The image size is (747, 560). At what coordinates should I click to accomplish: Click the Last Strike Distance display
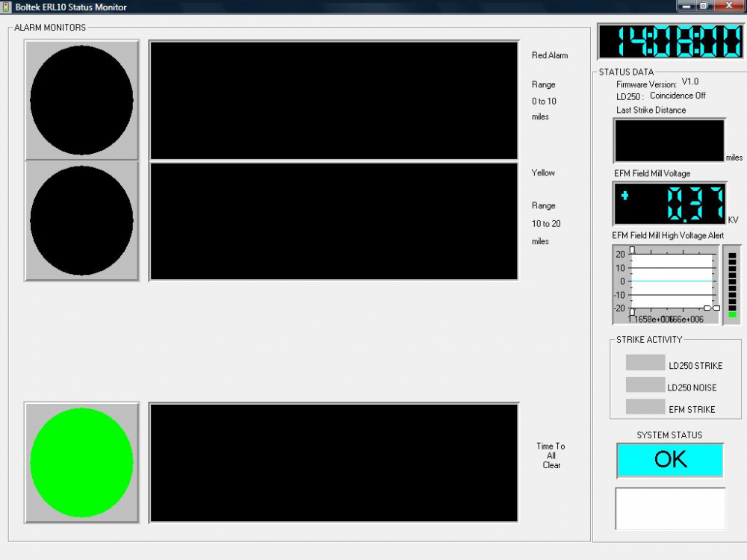tap(669, 140)
